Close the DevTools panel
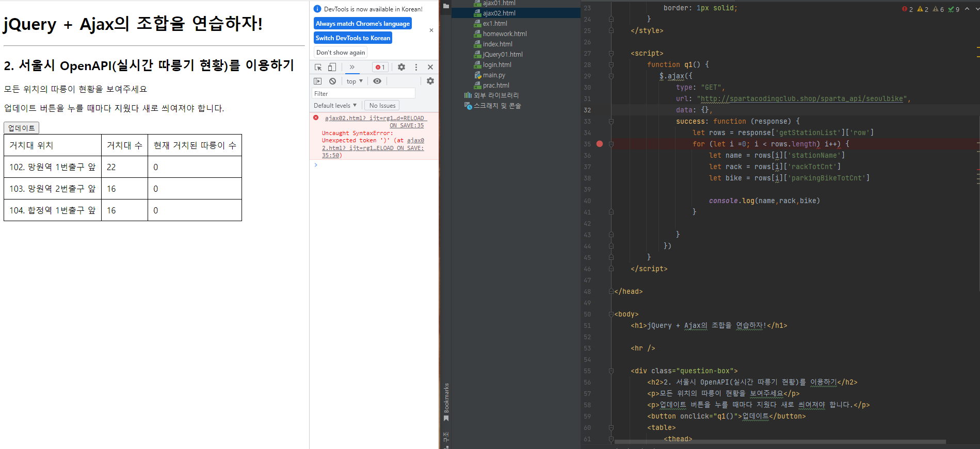Viewport: 980px width, 449px height. click(430, 67)
